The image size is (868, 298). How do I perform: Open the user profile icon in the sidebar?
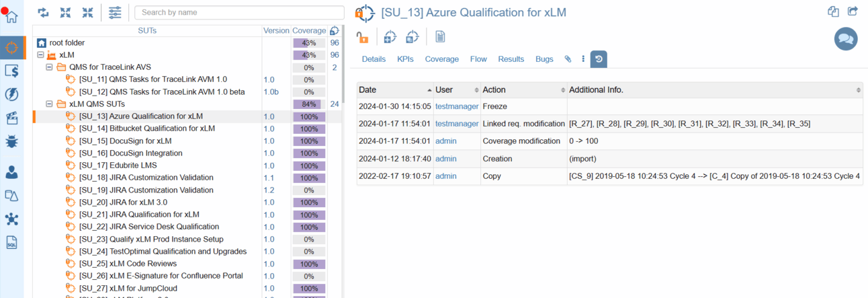click(11, 172)
